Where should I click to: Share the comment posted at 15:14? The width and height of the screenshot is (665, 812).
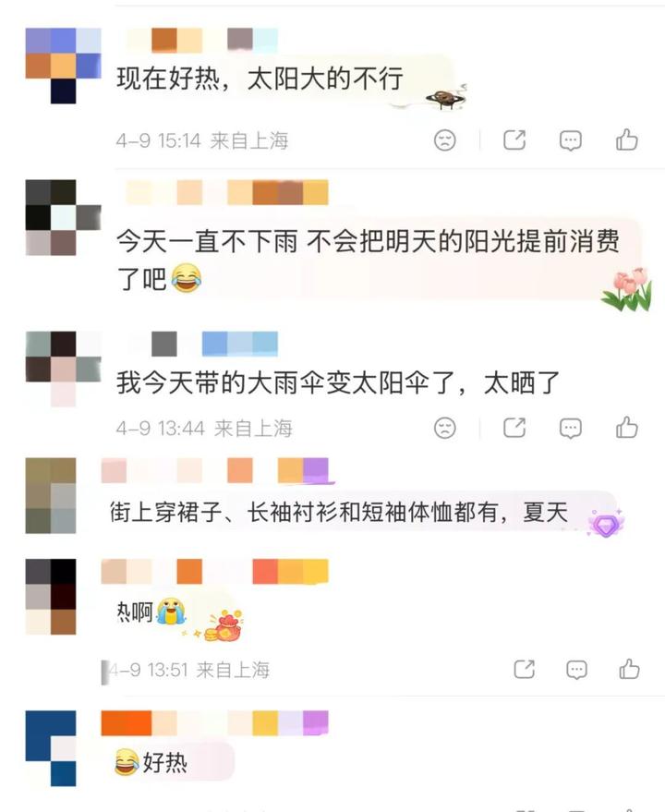coord(514,139)
